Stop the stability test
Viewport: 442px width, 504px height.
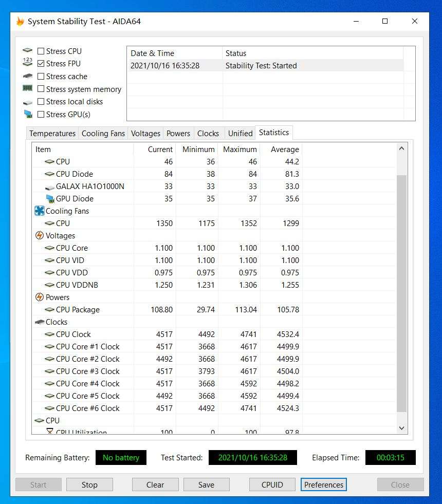point(89,484)
